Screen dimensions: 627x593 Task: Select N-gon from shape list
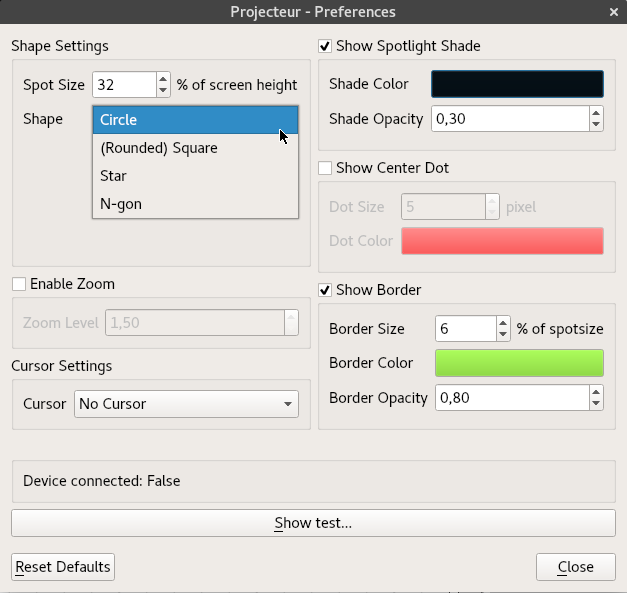tap(196, 204)
